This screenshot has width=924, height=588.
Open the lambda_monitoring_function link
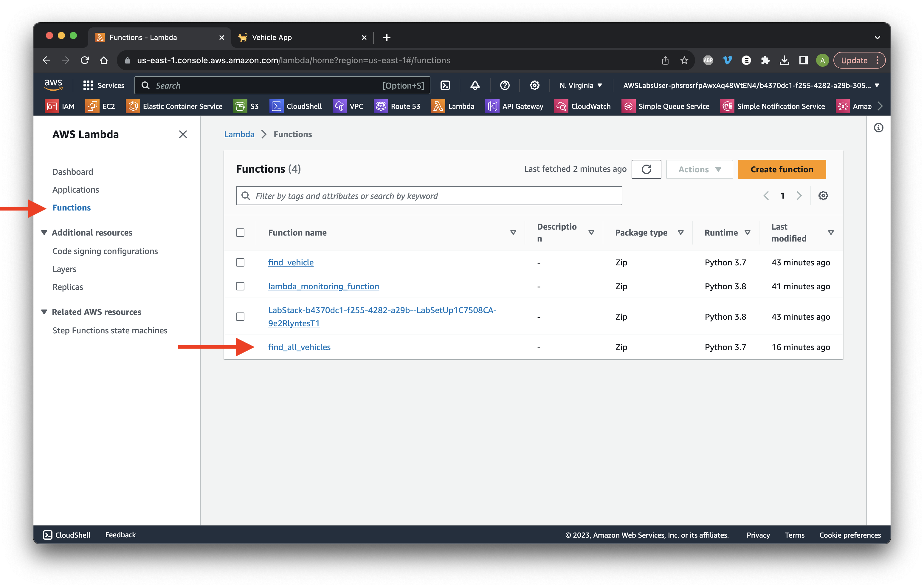click(323, 286)
